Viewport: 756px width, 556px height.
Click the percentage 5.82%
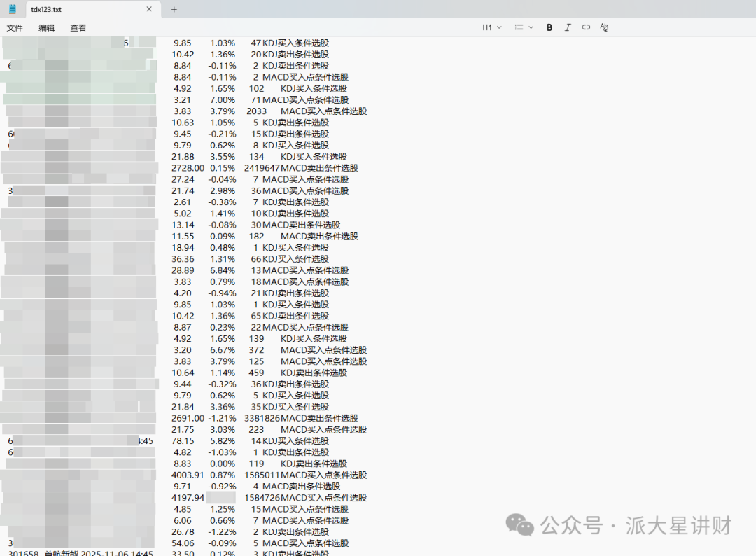click(x=223, y=441)
